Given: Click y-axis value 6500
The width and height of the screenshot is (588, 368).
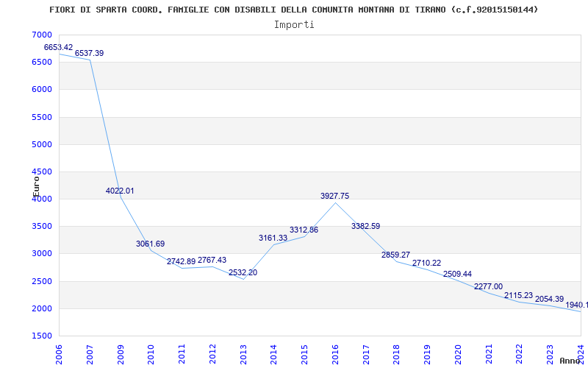Looking at the screenshot, I should (41, 63).
